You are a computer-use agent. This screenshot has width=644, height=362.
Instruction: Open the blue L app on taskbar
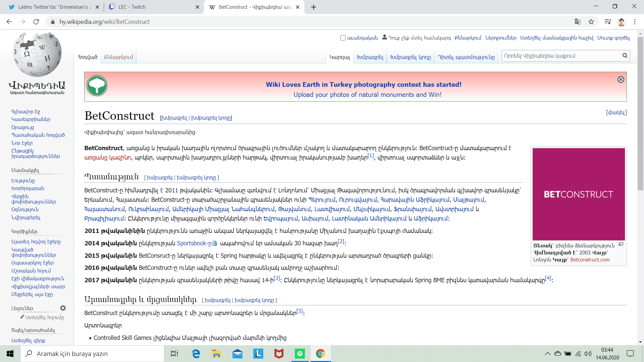coord(258,354)
